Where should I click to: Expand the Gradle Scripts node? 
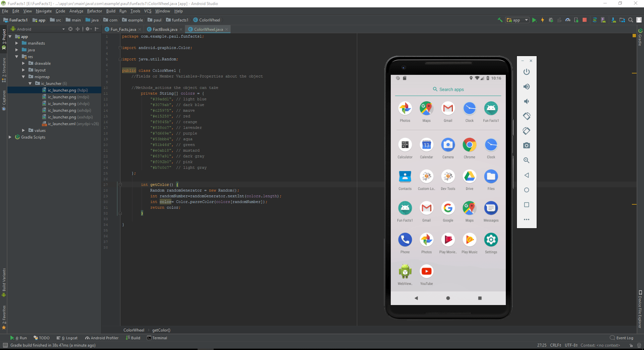pos(10,137)
